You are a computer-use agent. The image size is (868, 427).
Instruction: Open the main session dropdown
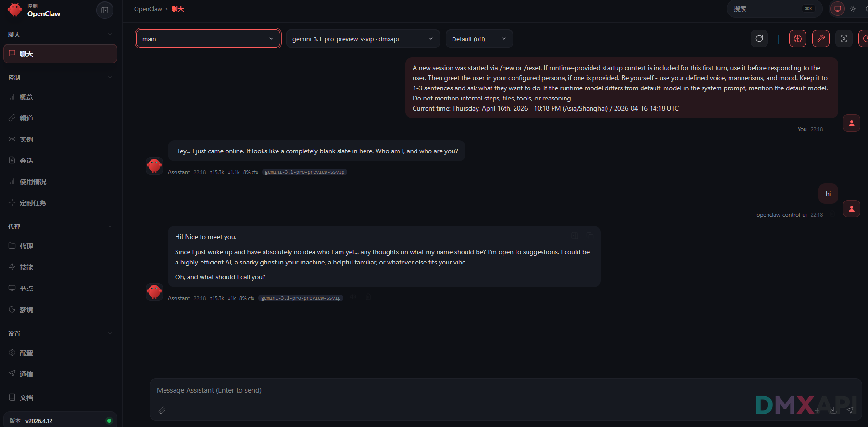coord(208,39)
